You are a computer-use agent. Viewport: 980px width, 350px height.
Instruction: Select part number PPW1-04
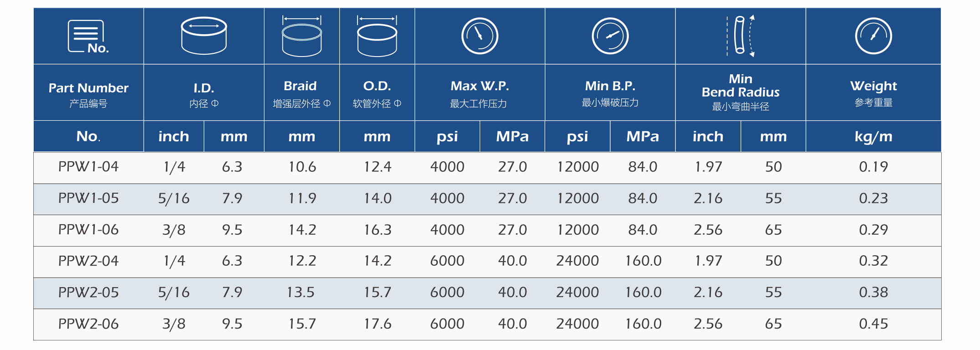[x=88, y=167]
